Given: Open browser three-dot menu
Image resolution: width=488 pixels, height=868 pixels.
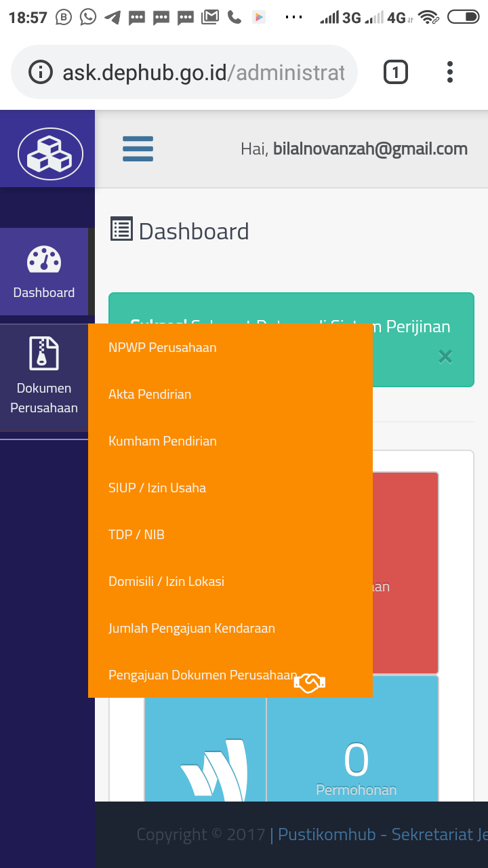Looking at the screenshot, I should pyautogui.click(x=450, y=72).
